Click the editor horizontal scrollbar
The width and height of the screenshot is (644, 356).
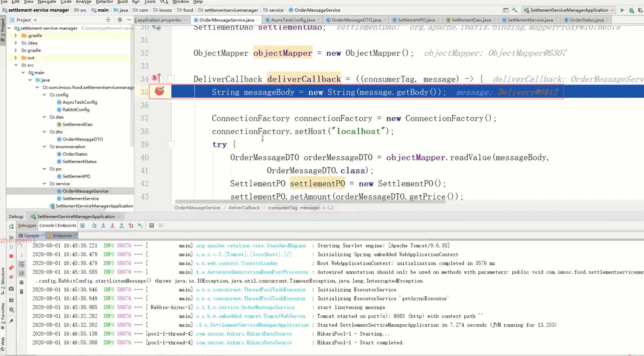click(x=310, y=202)
